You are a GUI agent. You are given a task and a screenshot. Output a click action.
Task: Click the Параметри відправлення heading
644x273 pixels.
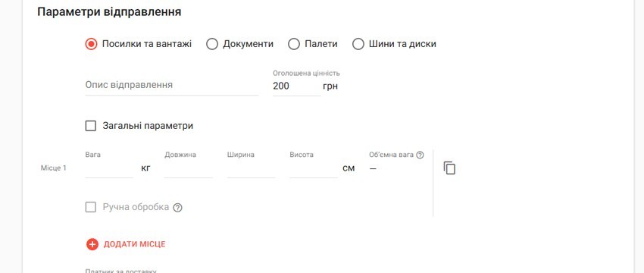click(109, 11)
